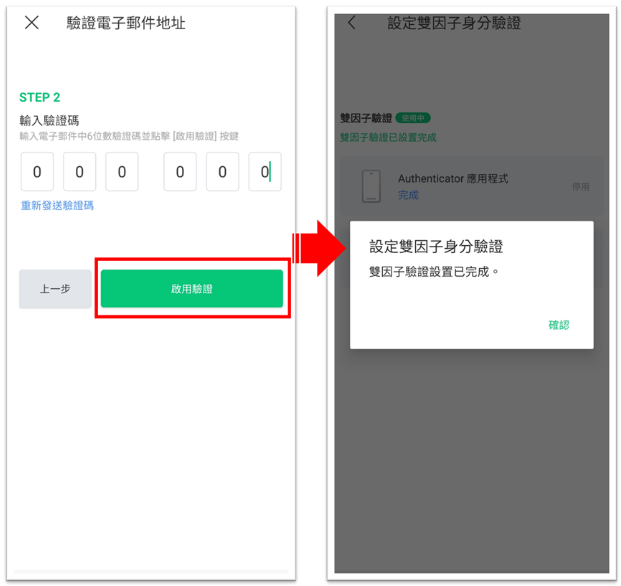
Task: Click the phone device icon
Action: tap(371, 186)
